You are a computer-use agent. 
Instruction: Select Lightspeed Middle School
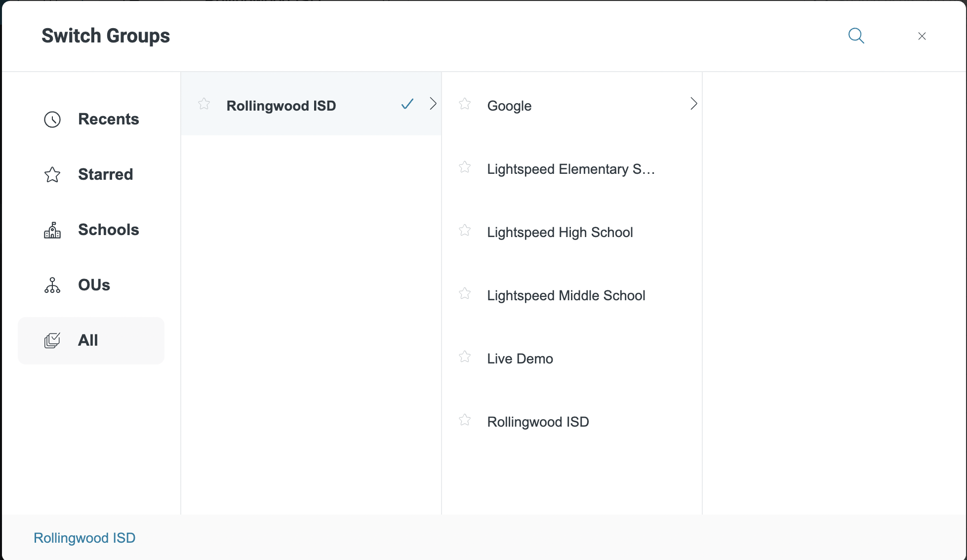(x=566, y=295)
